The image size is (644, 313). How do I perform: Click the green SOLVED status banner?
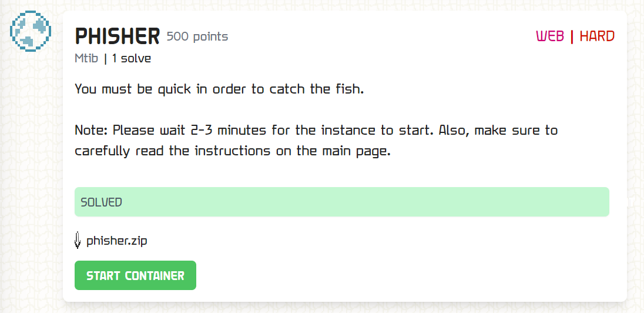pyautogui.click(x=341, y=202)
